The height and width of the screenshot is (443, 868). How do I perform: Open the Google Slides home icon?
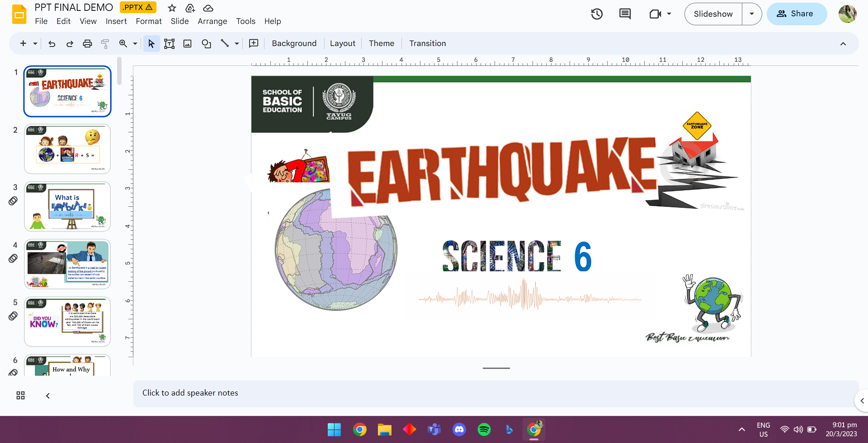[x=19, y=14]
